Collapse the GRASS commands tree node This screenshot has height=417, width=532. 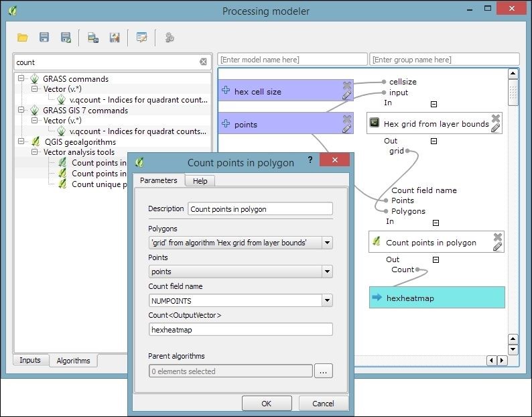tap(22, 78)
